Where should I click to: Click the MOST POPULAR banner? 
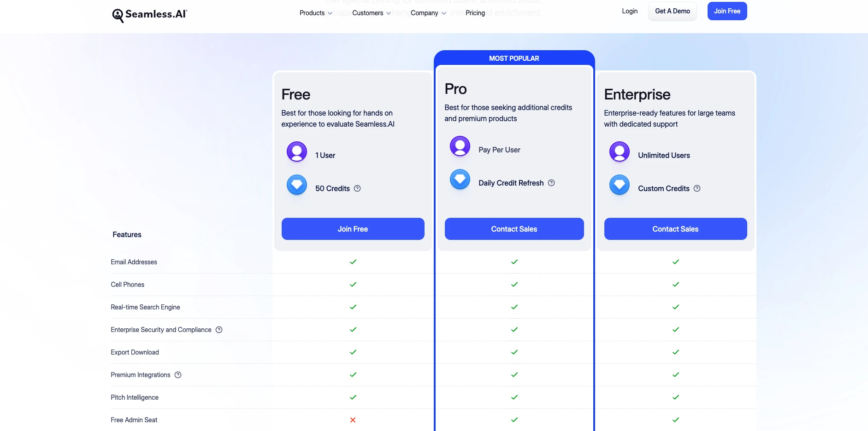[x=514, y=58]
